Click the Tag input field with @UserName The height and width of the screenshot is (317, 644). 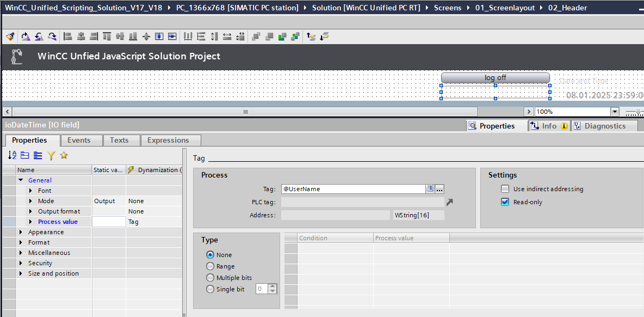(352, 189)
